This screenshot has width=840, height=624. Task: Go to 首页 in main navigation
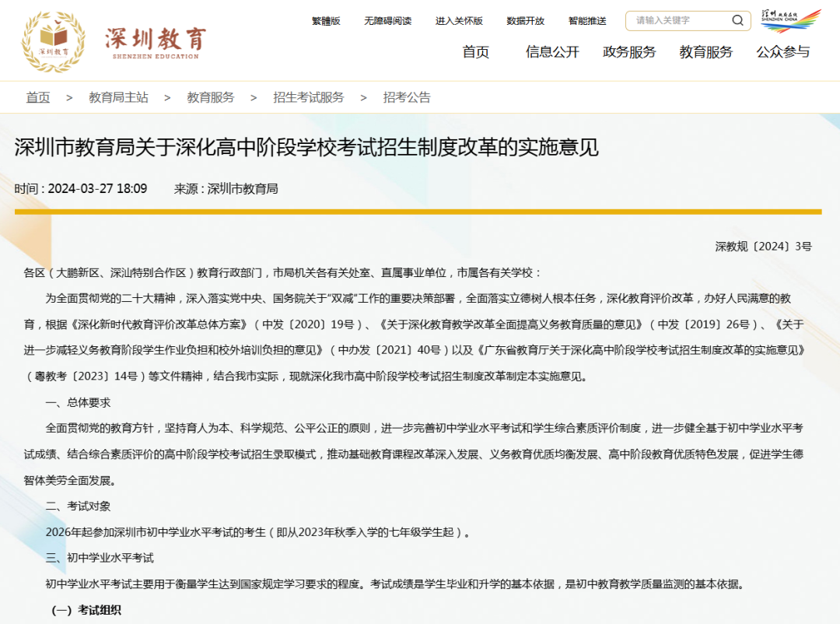pyautogui.click(x=476, y=52)
